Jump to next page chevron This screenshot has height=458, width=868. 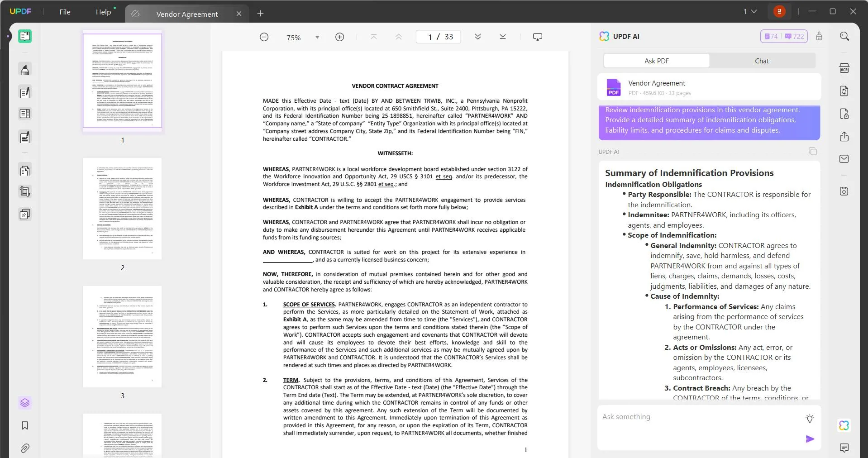[x=477, y=37]
